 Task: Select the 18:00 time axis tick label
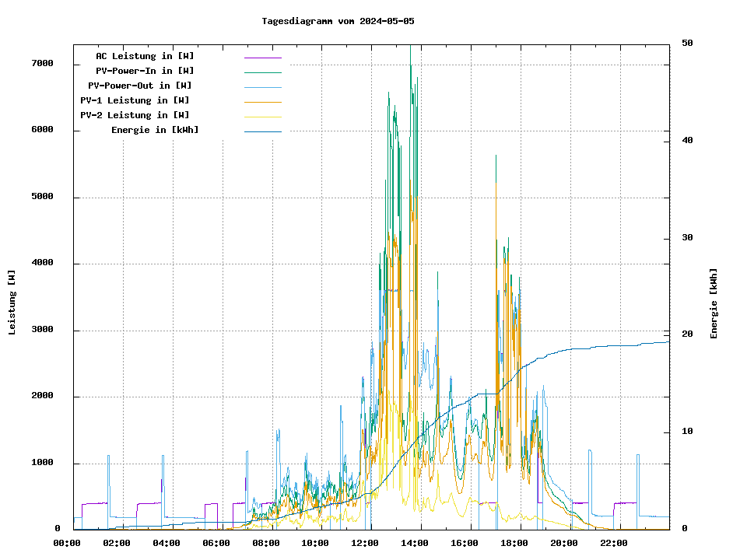514,543
